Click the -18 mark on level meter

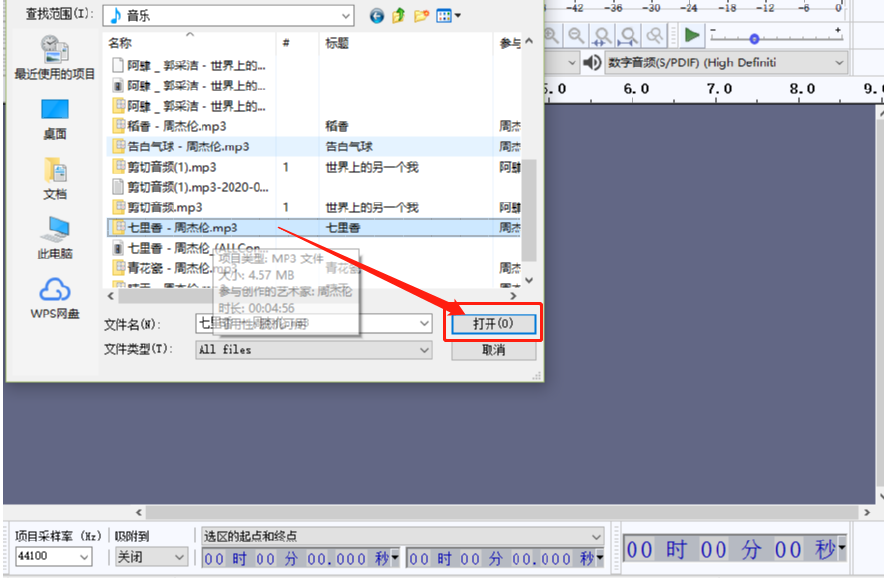(x=727, y=7)
